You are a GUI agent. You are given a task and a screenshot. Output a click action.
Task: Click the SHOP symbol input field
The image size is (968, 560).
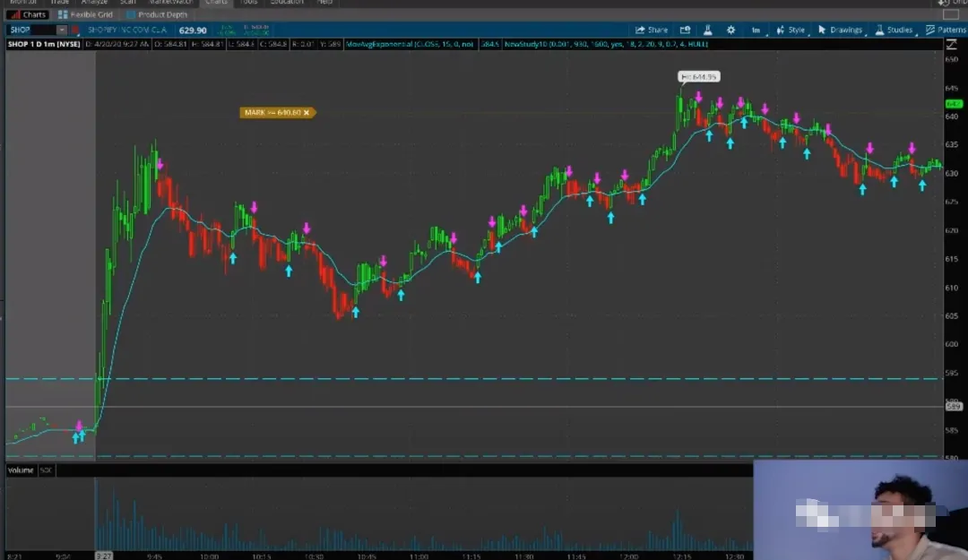coord(31,30)
